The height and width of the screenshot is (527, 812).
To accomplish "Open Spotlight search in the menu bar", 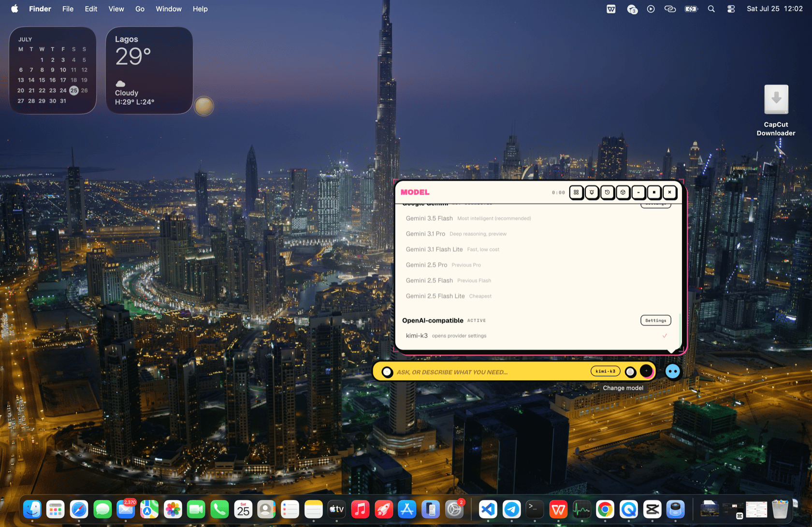I will point(711,9).
